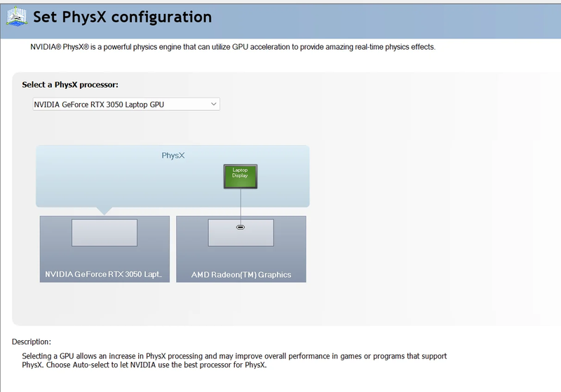Click the PhysX configuration header icon

pos(17,17)
